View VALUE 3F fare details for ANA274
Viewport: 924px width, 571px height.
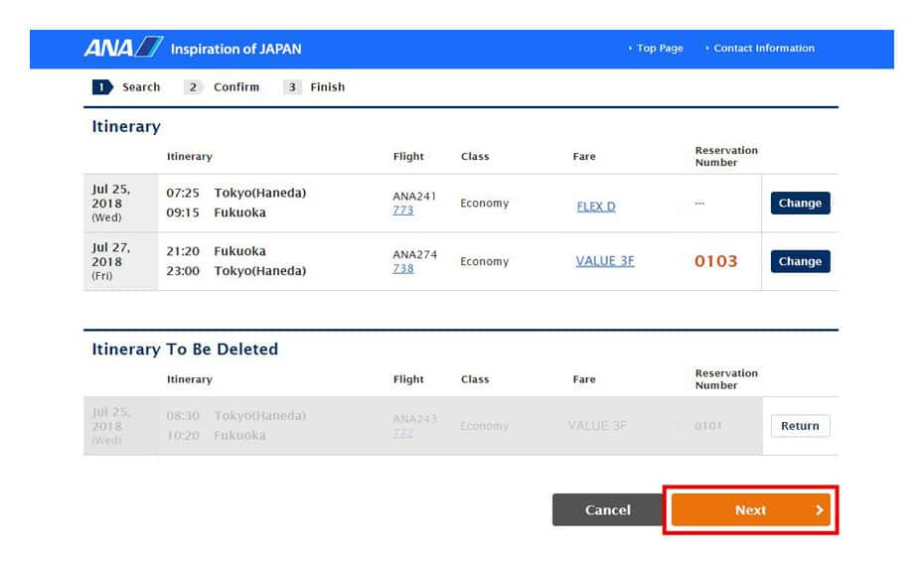click(x=605, y=261)
